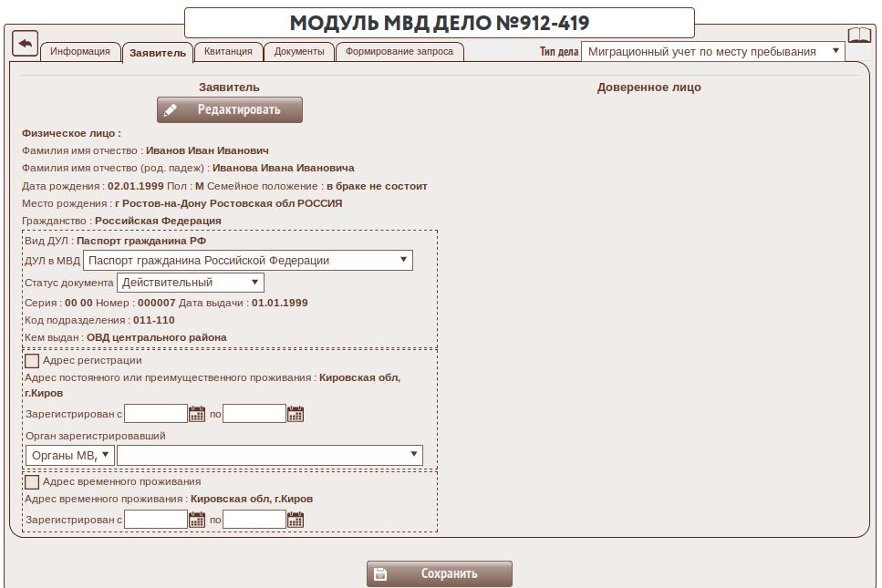Open calendar for registration end date
882x588 pixels.
coord(296,415)
